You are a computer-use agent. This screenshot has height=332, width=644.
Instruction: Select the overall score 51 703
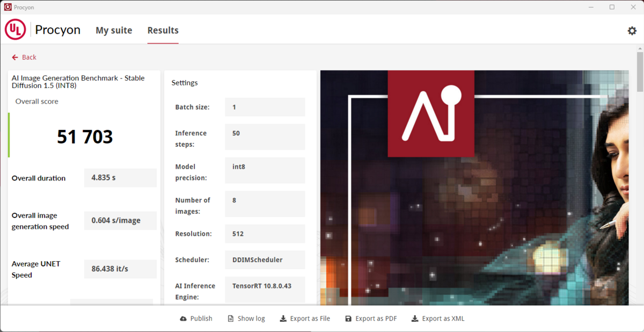click(x=85, y=137)
